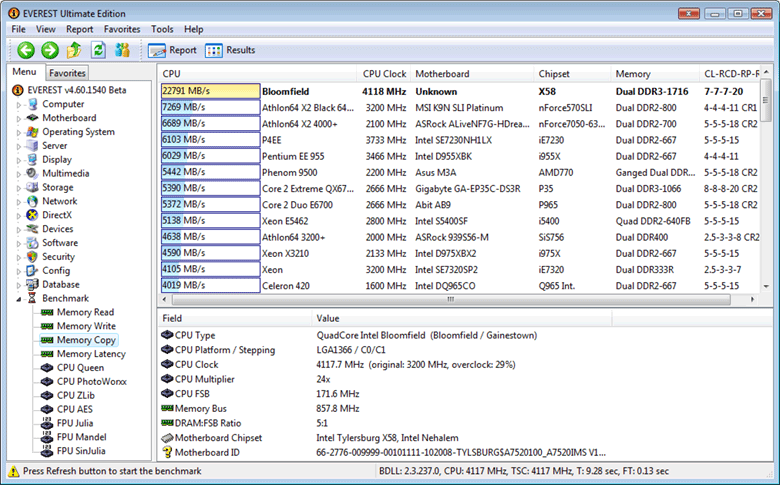Select the Computer icon in tree
780x485 pixels.
pos(32,104)
